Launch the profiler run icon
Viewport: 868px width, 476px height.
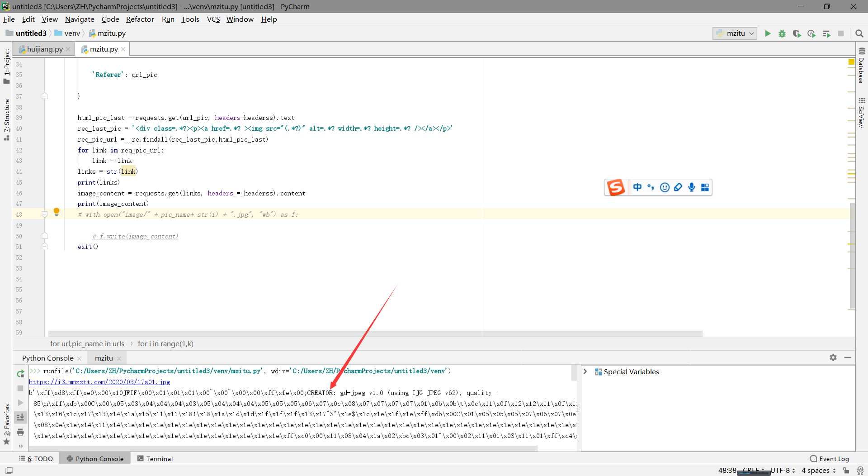point(811,33)
